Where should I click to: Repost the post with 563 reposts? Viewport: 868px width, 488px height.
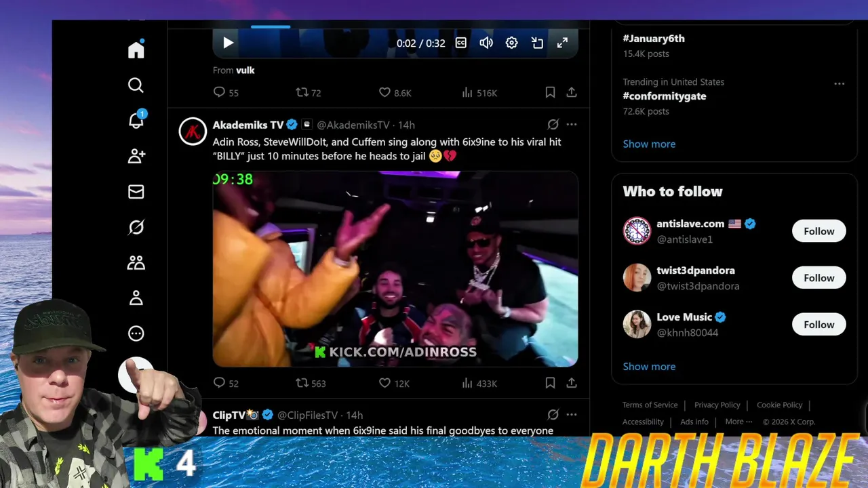pyautogui.click(x=311, y=383)
